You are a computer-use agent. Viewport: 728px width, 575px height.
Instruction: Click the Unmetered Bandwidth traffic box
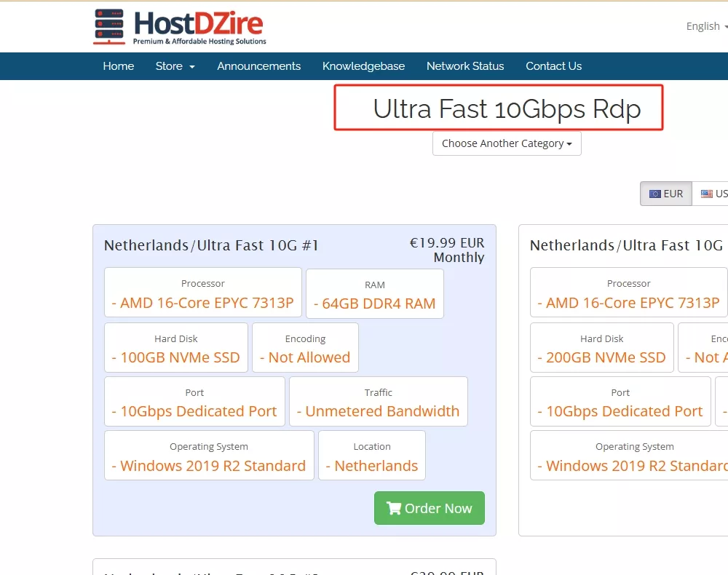pyautogui.click(x=378, y=402)
